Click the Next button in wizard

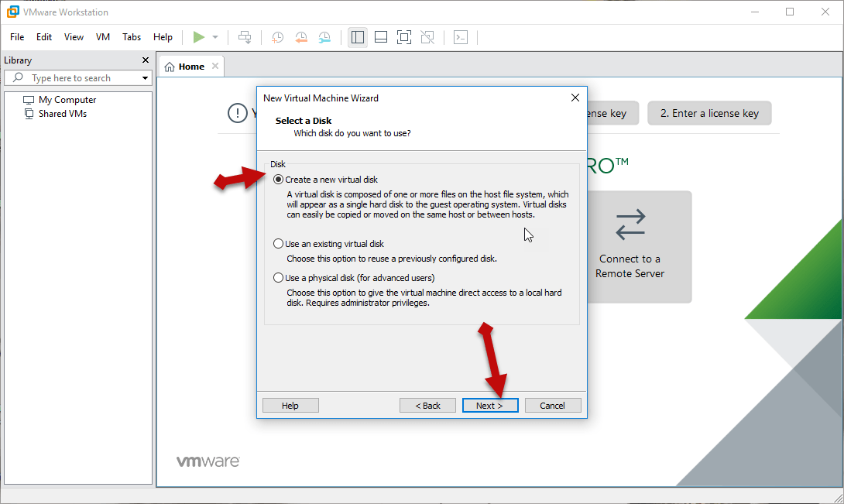click(489, 406)
